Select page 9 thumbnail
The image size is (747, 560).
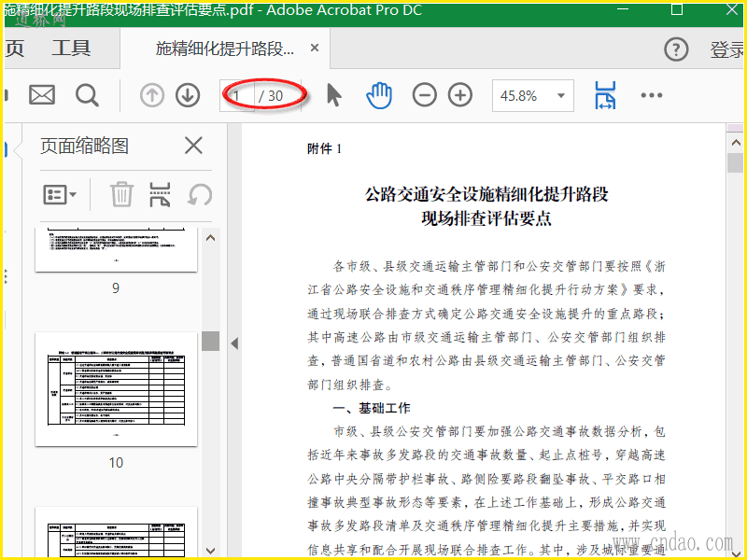tap(116, 250)
